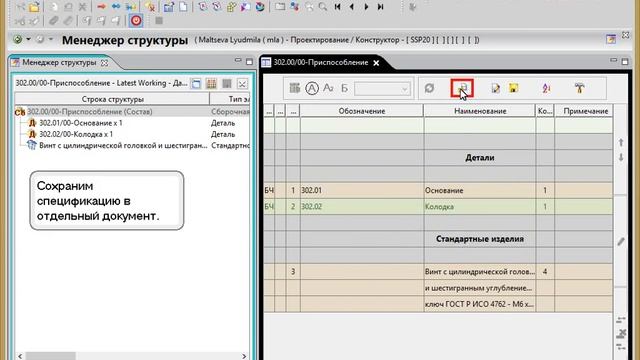Click the globe icon in the top toolbar
The width and height of the screenshot is (640, 360).
click(260, 7)
